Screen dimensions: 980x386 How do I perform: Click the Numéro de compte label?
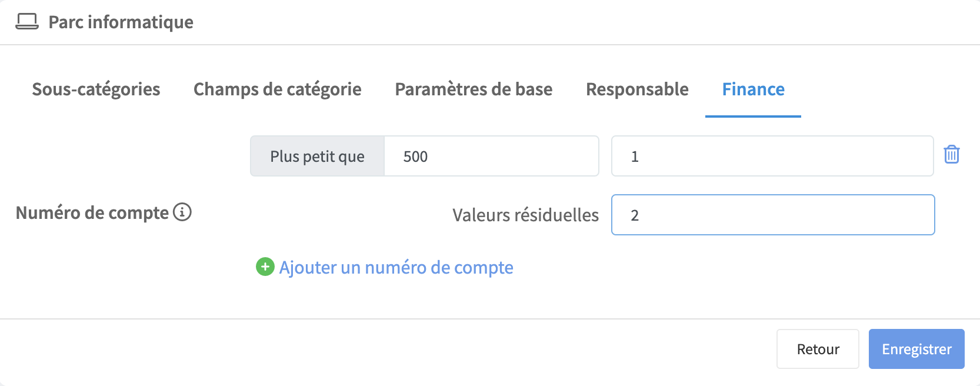[x=92, y=212]
